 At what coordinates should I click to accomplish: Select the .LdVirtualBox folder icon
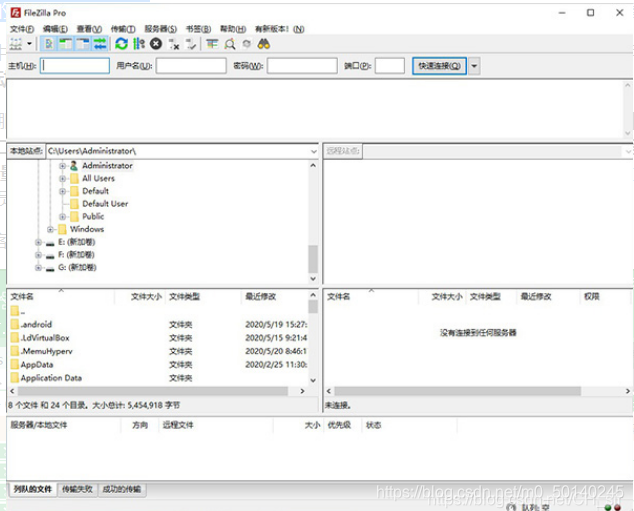(x=15, y=338)
